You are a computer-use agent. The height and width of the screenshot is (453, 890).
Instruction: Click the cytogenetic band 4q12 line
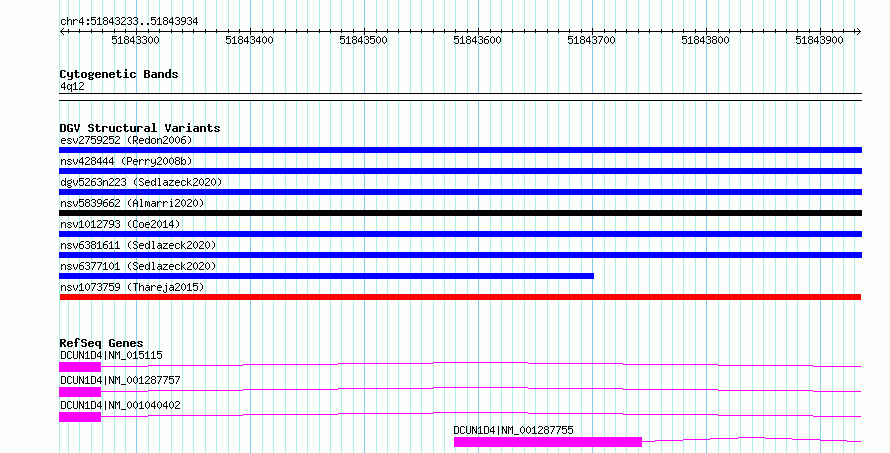coord(460,97)
